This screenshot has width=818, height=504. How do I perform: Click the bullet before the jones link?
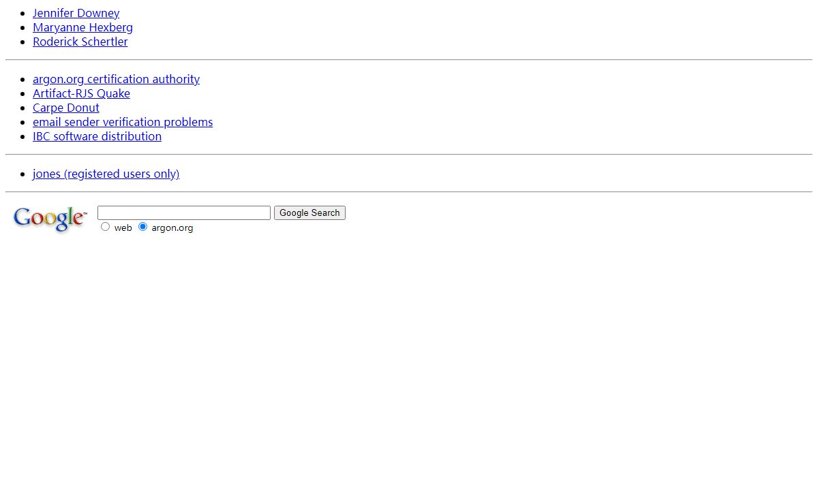22,174
